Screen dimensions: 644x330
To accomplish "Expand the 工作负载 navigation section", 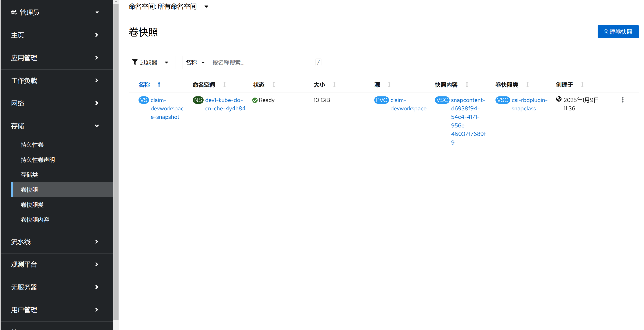I will tap(55, 81).
